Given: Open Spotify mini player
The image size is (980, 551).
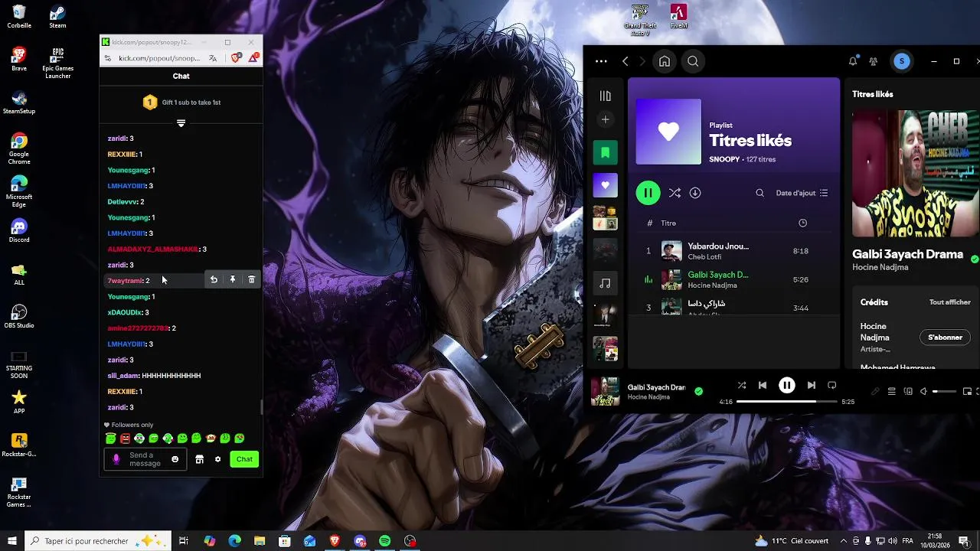Looking at the screenshot, I should click(x=968, y=392).
